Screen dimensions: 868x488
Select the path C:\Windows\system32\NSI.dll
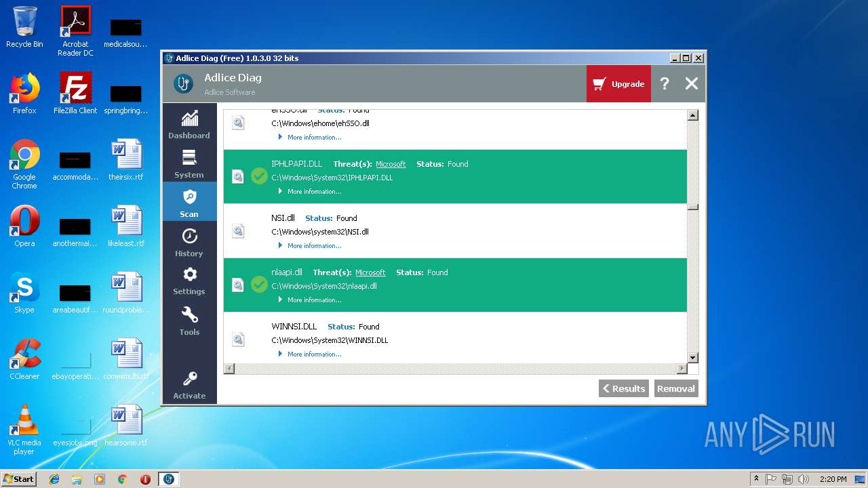320,232
